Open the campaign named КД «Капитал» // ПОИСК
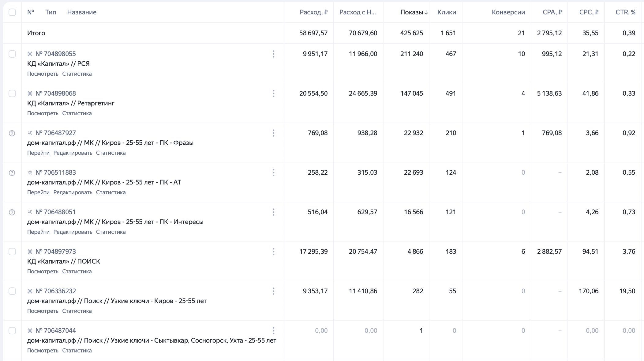Viewport: 644px width, 361px height. pos(64,261)
